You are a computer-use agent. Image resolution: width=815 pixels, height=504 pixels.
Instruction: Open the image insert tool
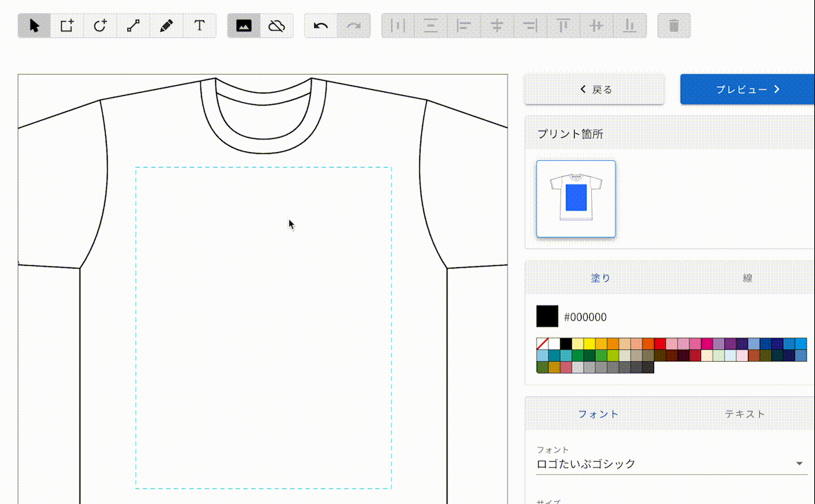point(243,26)
